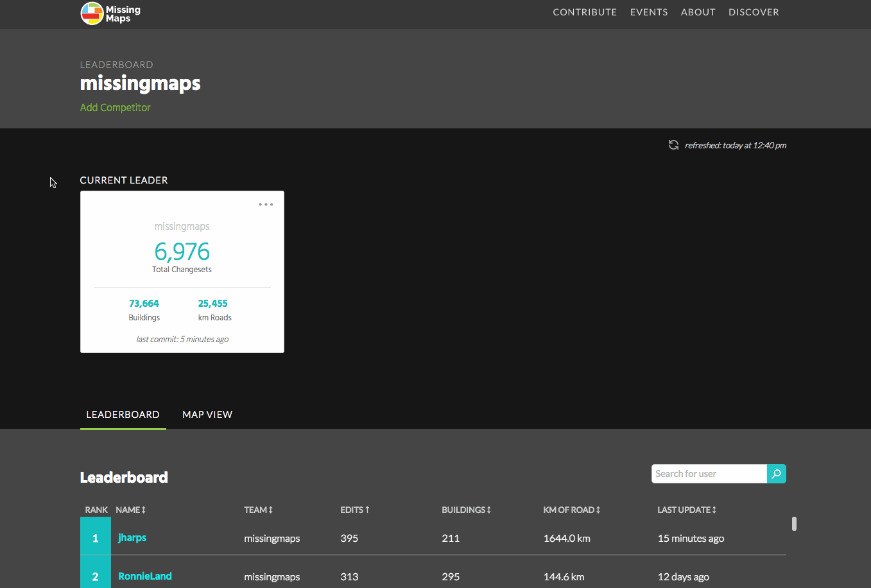Click the missingmaps page heading

click(x=141, y=83)
